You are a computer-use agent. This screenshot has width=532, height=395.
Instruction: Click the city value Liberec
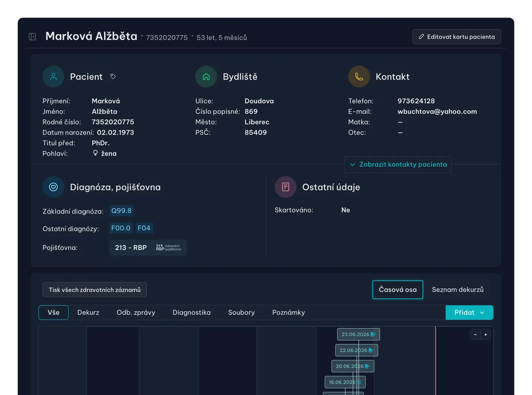(257, 122)
